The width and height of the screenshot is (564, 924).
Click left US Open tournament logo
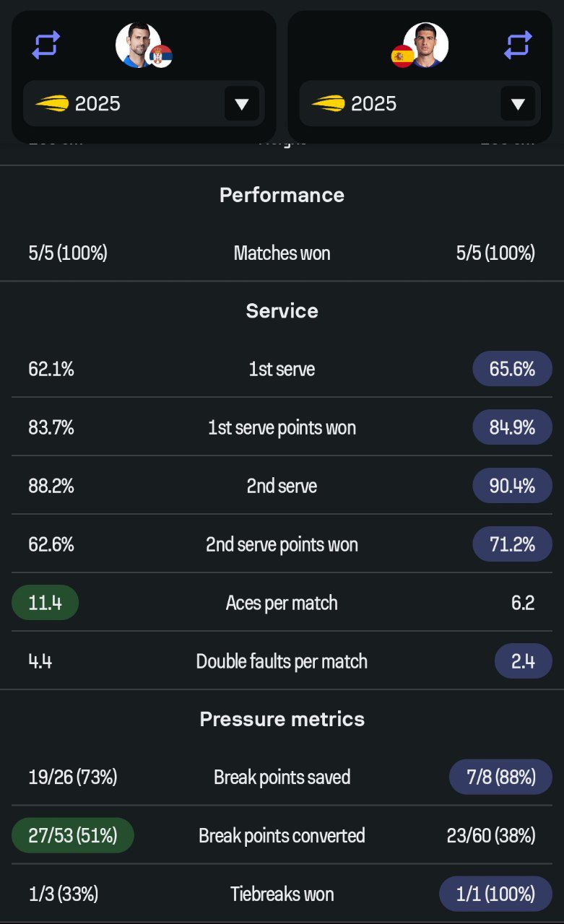[x=52, y=103]
